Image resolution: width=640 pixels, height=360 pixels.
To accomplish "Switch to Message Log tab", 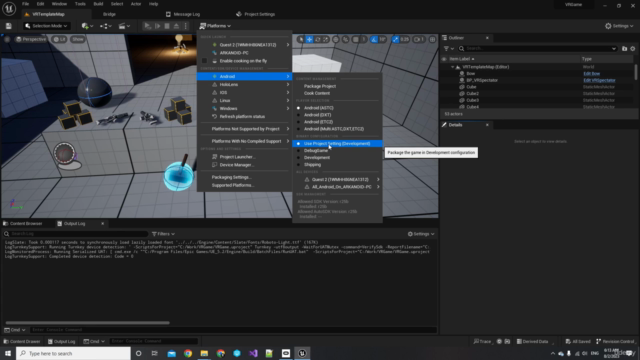I will click(x=183, y=14).
